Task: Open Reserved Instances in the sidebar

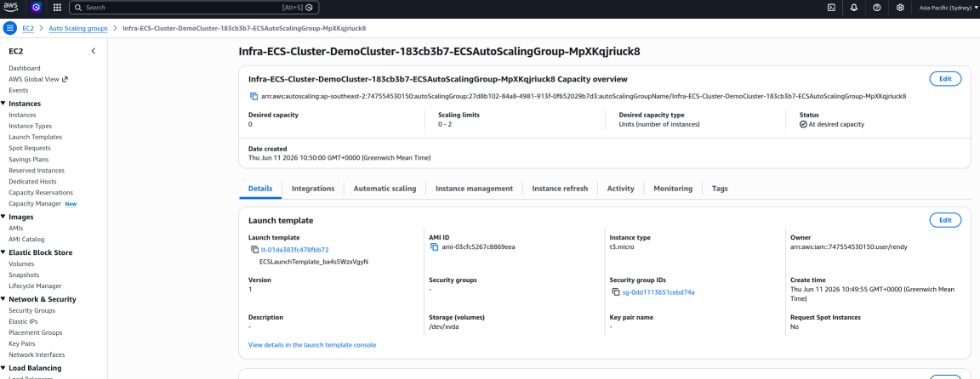Action: (37, 171)
